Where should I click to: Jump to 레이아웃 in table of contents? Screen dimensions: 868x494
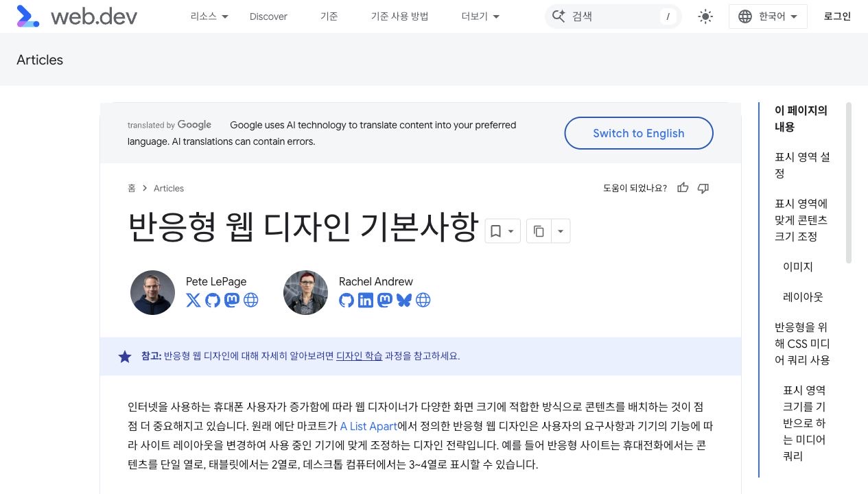tap(803, 297)
